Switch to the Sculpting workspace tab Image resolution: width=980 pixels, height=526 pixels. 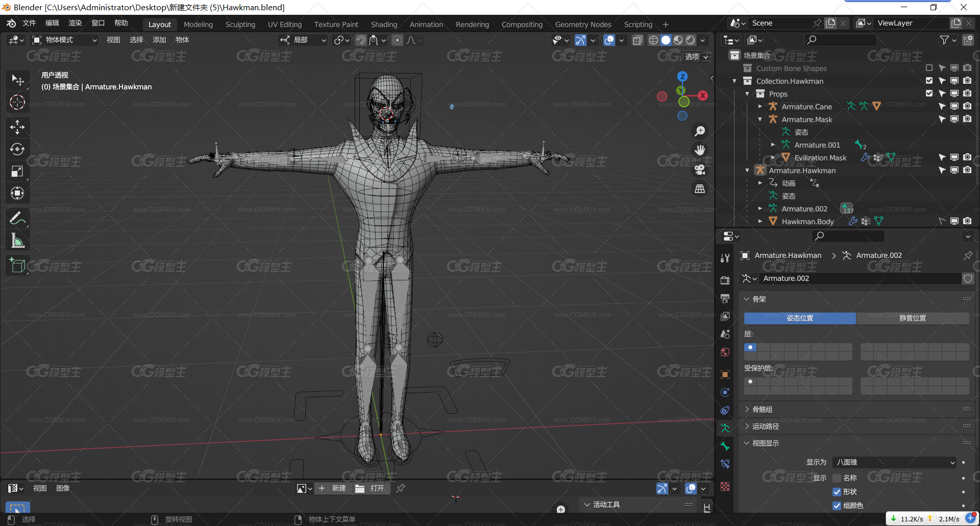(x=240, y=25)
